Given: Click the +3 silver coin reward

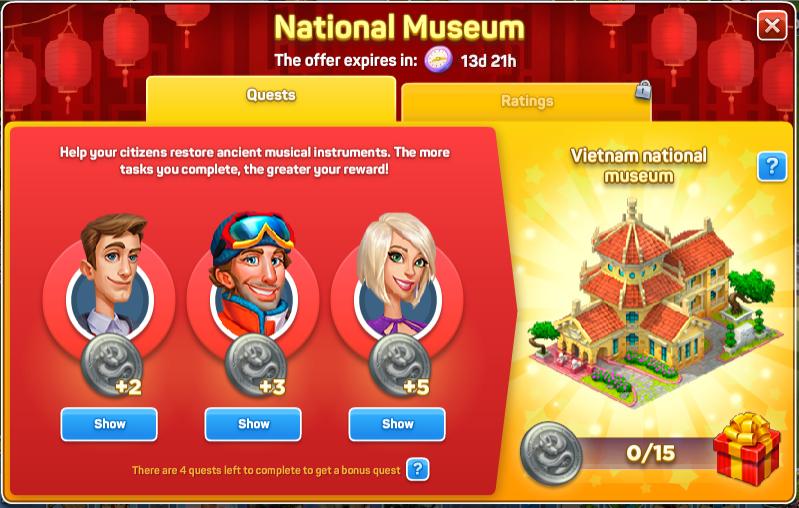Looking at the screenshot, I should tap(256, 366).
